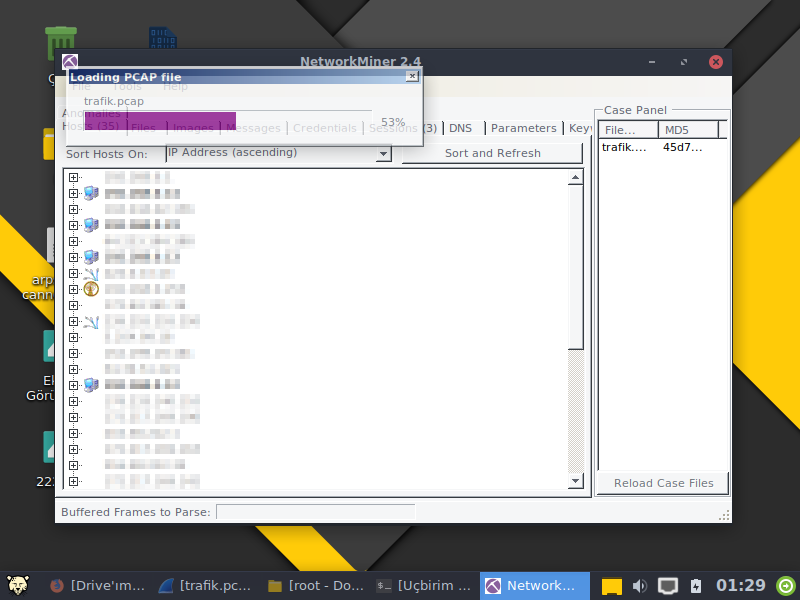Image resolution: width=800 pixels, height=600 pixels.
Task: Open the Pardus start menu with the lion icon
Action: (18, 585)
